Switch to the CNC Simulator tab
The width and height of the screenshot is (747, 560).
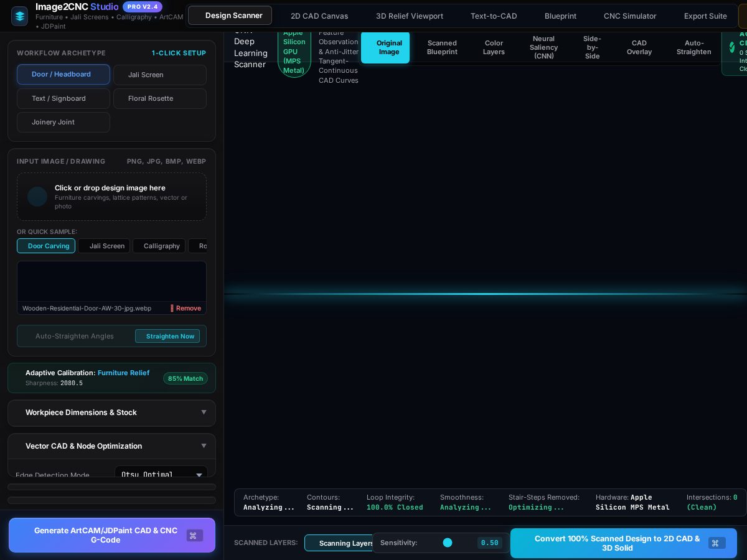630,16
